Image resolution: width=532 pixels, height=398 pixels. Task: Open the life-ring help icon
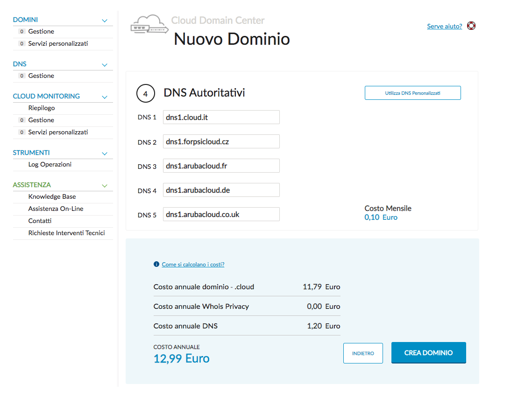[471, 26]
